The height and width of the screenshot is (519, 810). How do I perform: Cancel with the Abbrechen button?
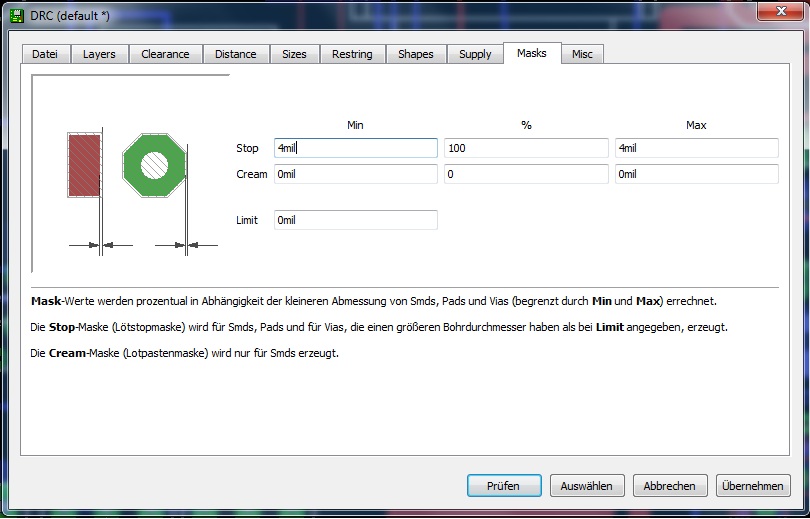coord(669,486)
